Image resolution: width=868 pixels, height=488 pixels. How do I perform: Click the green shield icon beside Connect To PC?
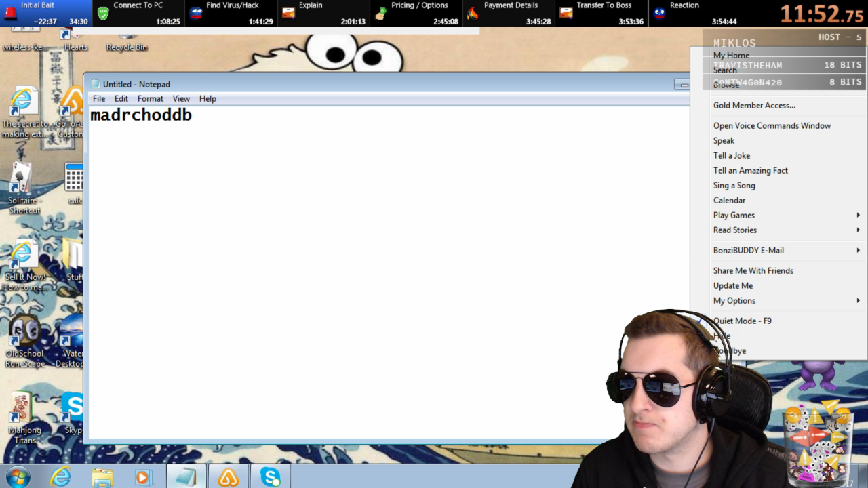point(103,13)
